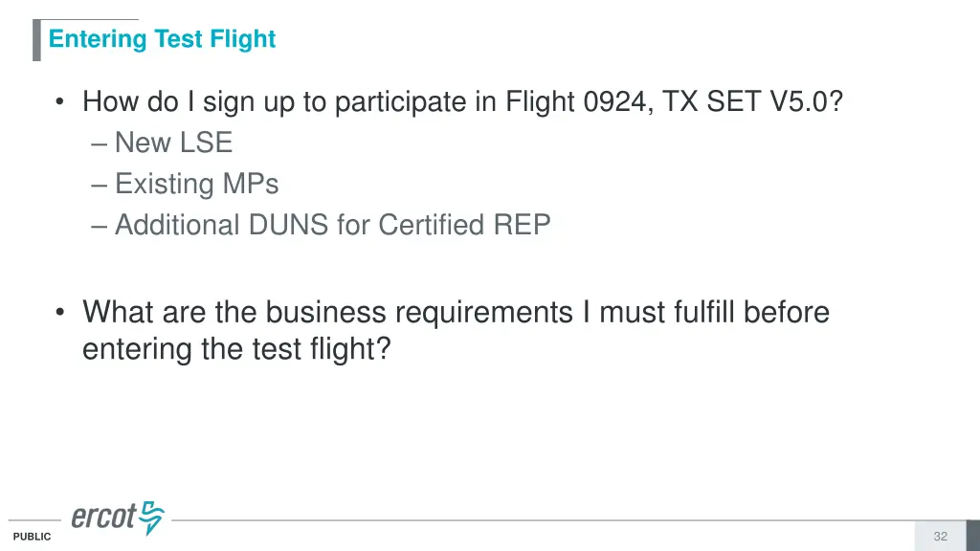Click the "New LSE" sub-bullet text
This screenshot has width=980, height=551.
coord(173,143)
